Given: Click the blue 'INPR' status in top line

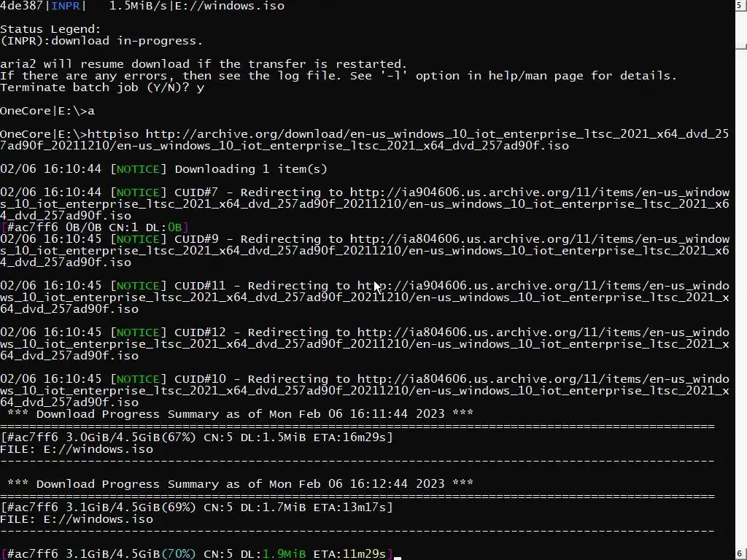Looking at the screenshot, I should 65,6.
